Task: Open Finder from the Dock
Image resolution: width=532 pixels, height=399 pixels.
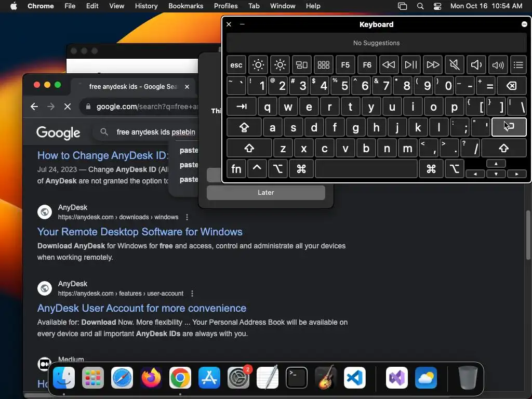Action: tap(64, 378)
